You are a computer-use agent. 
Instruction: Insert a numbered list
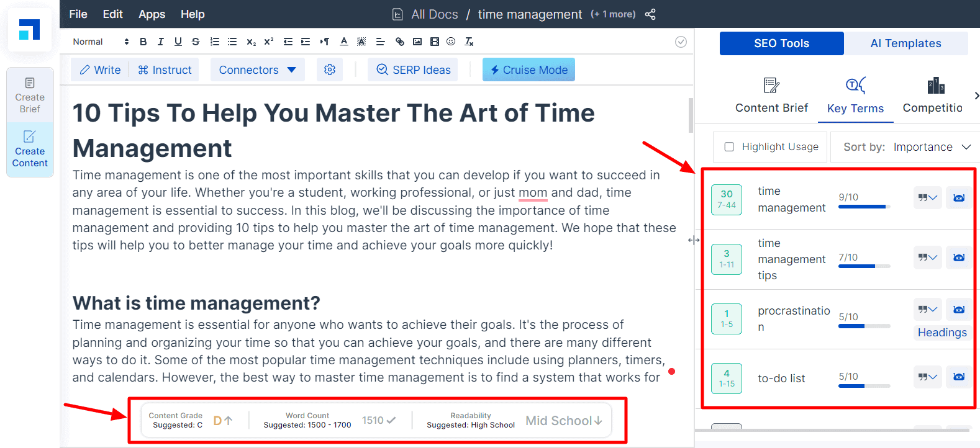click(215, 42)
